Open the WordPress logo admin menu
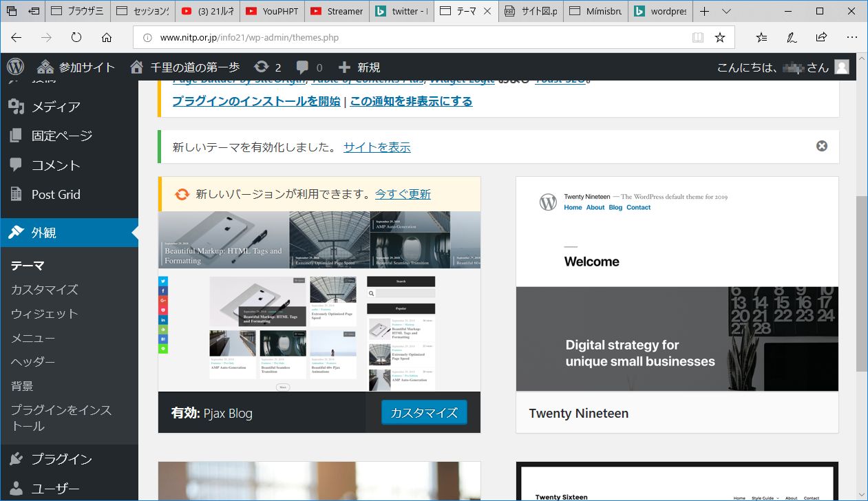 coord(15,67)
